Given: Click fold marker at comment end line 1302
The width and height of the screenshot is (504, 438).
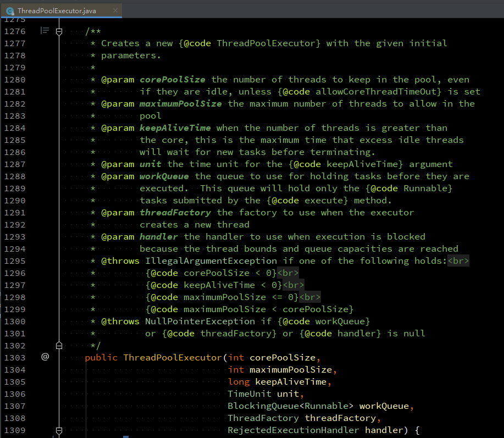Looking at the screenshot, I should pos(59,346).
